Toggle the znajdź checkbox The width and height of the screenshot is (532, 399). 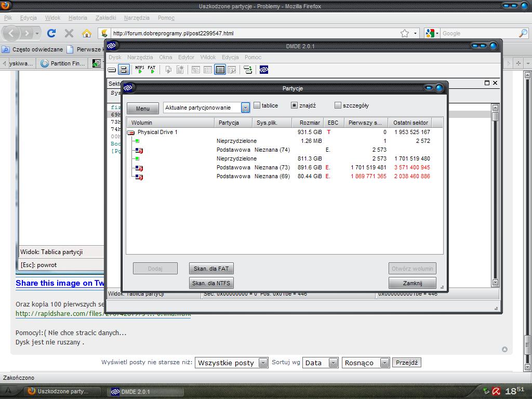tap(294, 105)
